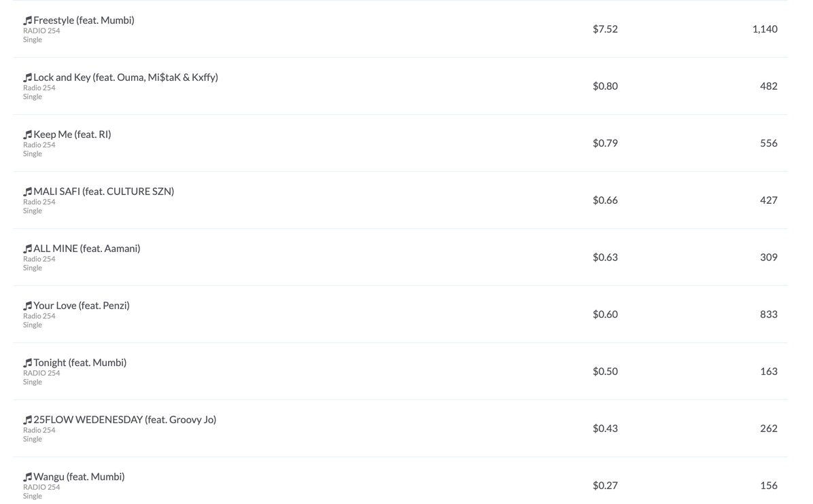Open the Freestyle (feat. Mumbi) track
The image size is (813, 504).
click(84, 20)
